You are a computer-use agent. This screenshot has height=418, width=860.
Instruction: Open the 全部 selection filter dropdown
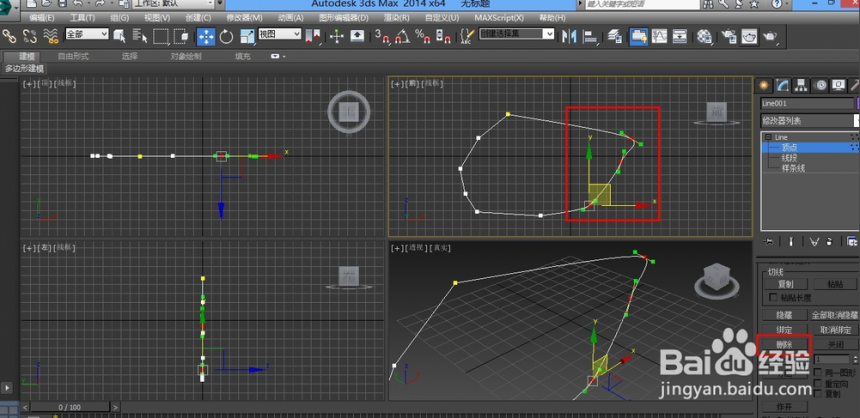pos(87,33)
